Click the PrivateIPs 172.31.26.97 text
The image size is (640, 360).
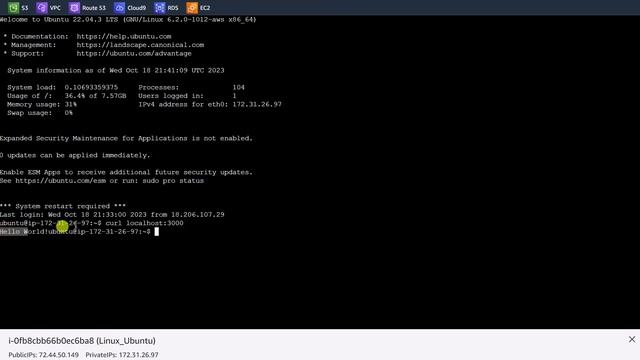pos(122,355)
